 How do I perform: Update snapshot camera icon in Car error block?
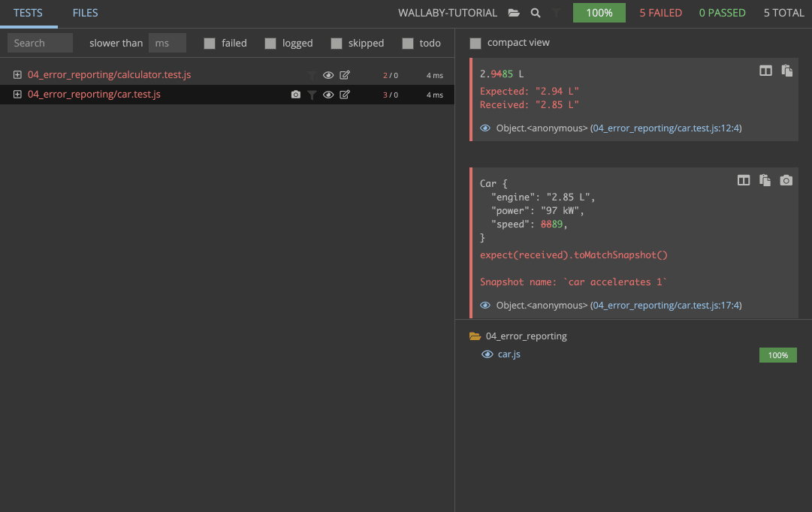point(786,180)
